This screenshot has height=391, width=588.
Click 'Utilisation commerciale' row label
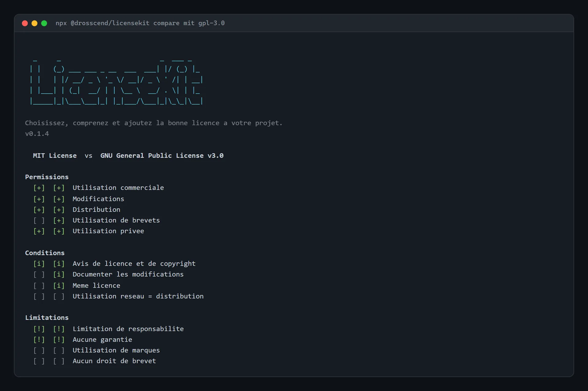point(118,188)
